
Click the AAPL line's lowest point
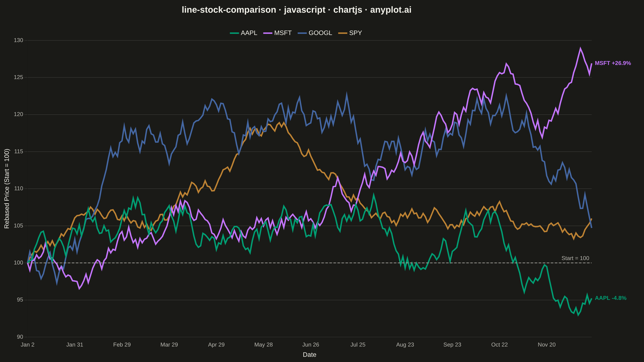[578, 315]
